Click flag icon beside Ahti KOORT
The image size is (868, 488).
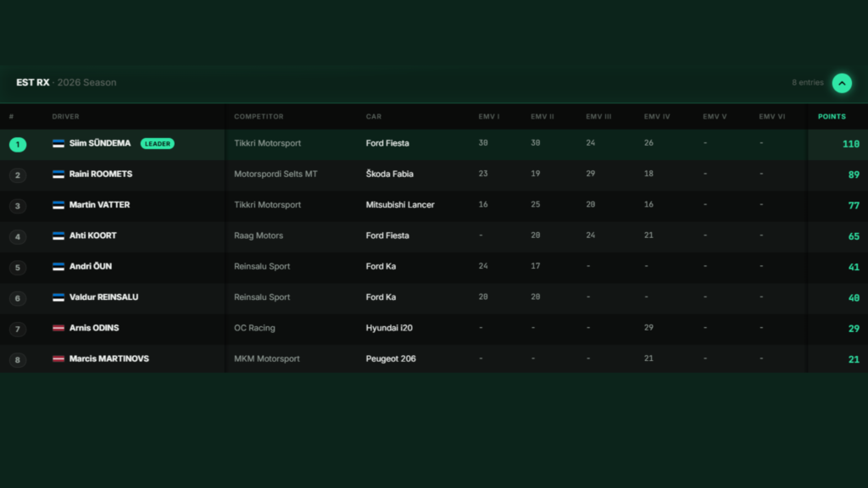[x=58, y=236]
